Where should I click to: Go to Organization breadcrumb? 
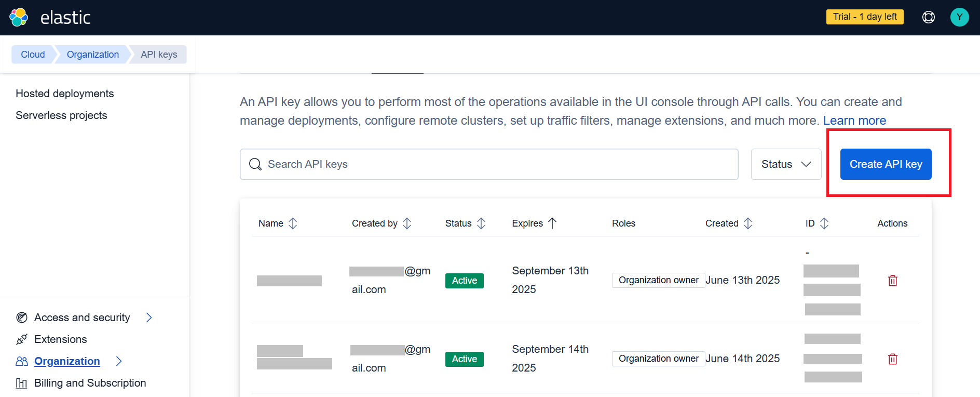(93, 55)
